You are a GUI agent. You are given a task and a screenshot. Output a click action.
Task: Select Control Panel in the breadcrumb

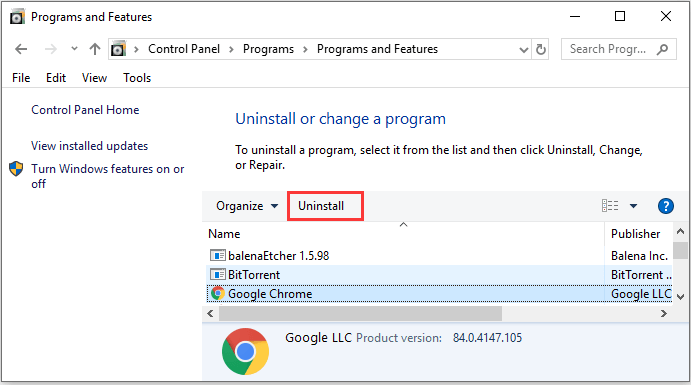184,49
